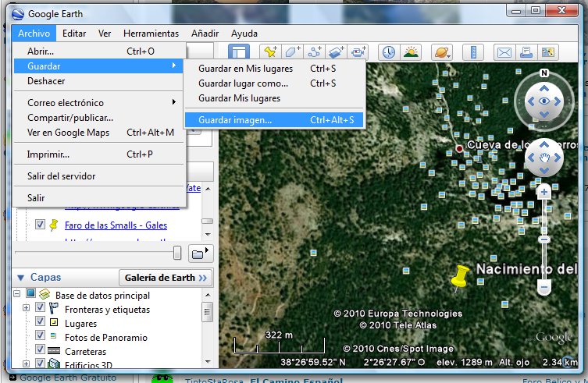This screenshot has width=588, height=383.
Task: Select Guardar imagen... menu entry
Action: tap(235, 120)
